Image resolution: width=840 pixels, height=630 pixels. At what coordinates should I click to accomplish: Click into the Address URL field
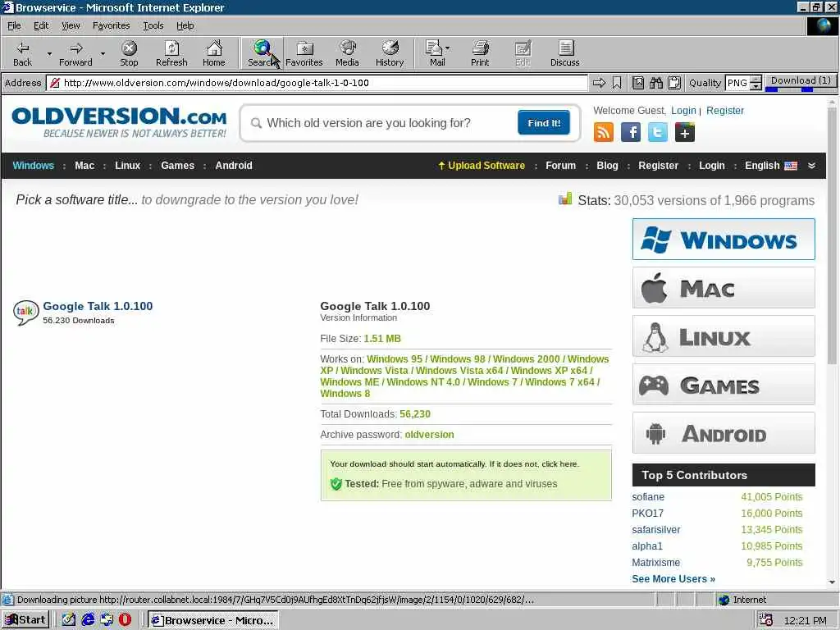pyautogui.click(x=317, y=83)
